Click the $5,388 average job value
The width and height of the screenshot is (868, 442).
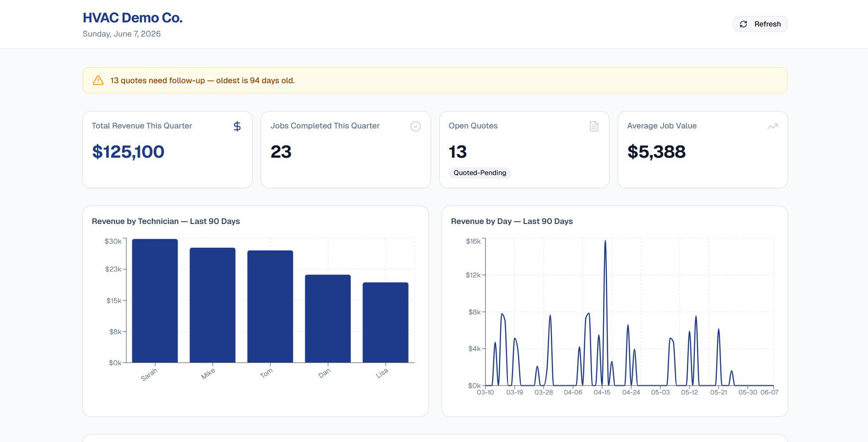pyautogui.click(x=657, y=152)
